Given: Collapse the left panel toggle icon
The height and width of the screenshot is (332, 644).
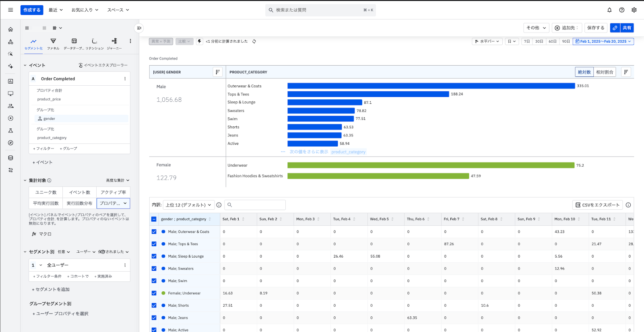Looking at the screenshot, I should [139, 28].
